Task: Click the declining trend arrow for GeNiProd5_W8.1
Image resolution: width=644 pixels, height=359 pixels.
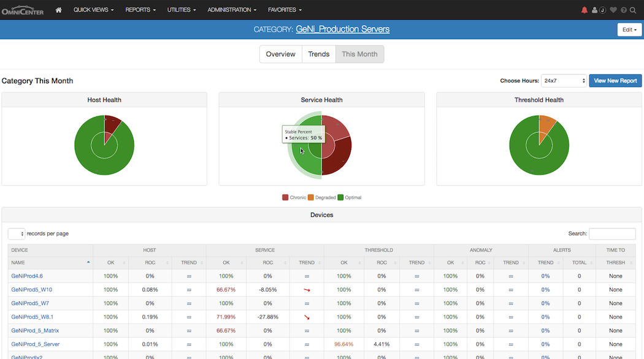Action: pos(307,317)
